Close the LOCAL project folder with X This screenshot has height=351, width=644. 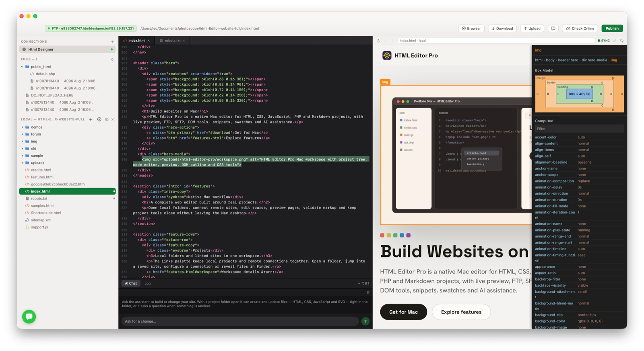click(113, 119)
